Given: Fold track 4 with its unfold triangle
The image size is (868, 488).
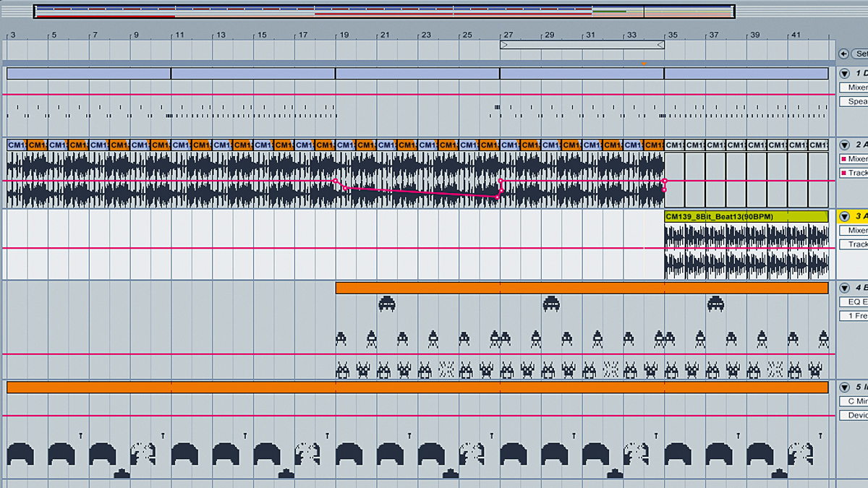Looking at the screenshot, I should [844, 288].
